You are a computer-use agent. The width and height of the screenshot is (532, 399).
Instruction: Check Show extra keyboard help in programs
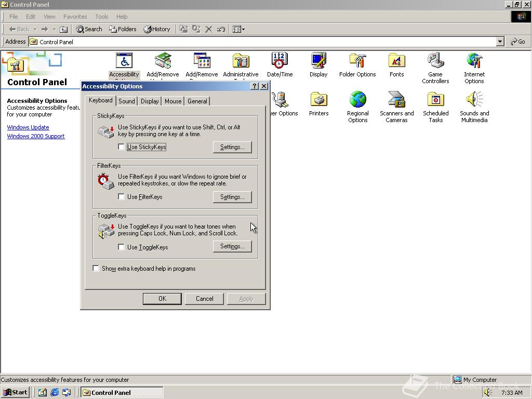[x=96, y=269]
